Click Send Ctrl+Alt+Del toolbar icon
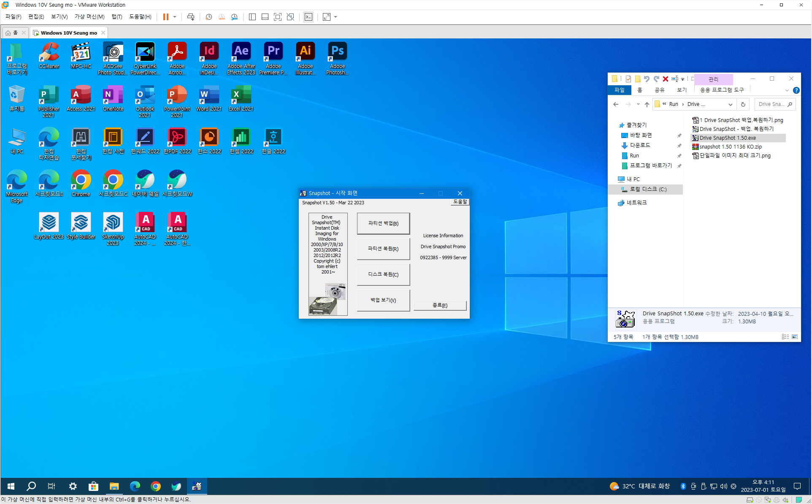Image resolution: width=812 pixels, height=504 pixels. pyautogui.click(x=191, y=17)
